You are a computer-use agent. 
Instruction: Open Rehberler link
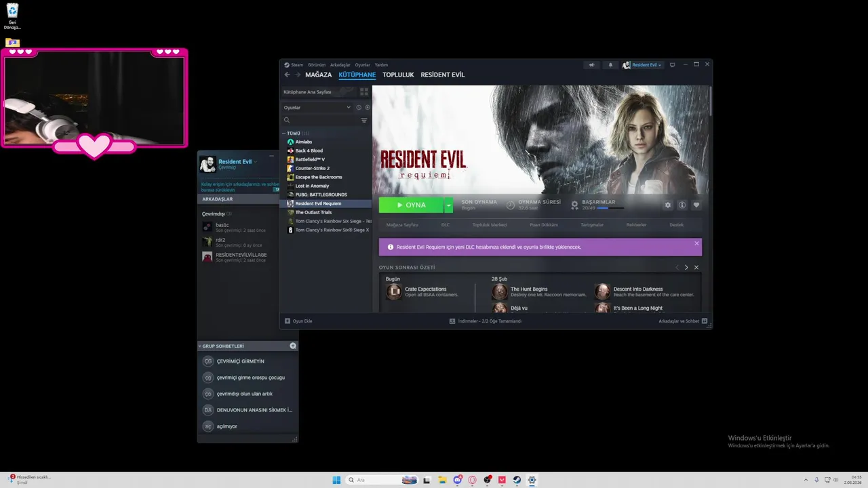coord(637,224)
